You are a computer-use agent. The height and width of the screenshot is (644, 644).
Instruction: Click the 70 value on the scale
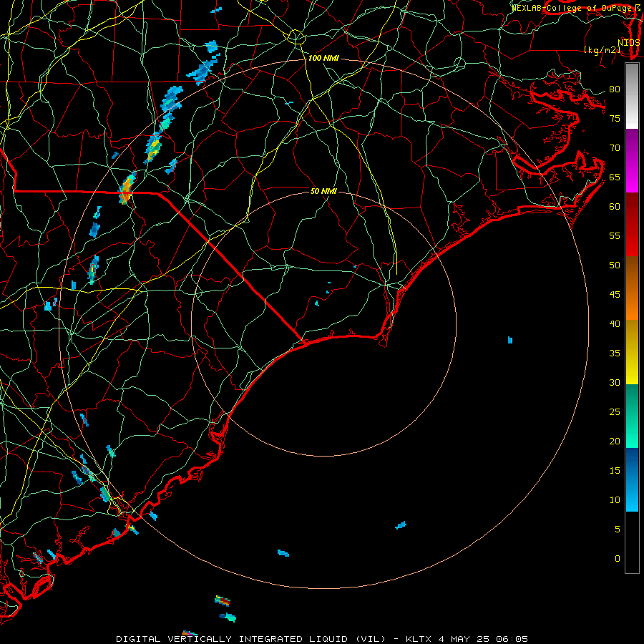[x=615, y=148]
